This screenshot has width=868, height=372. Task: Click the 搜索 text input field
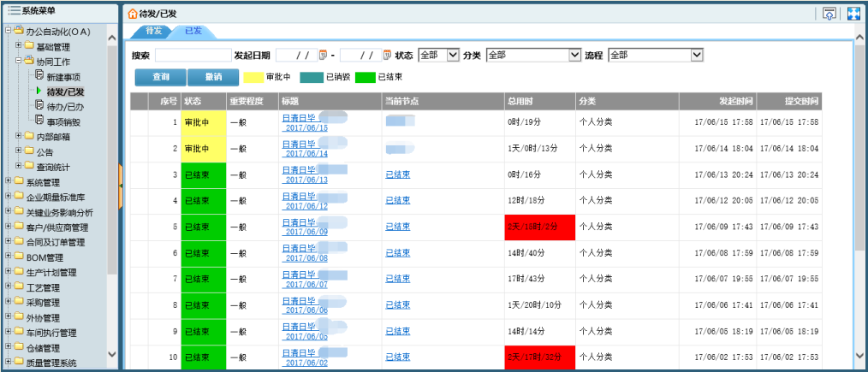coord(192,55)
